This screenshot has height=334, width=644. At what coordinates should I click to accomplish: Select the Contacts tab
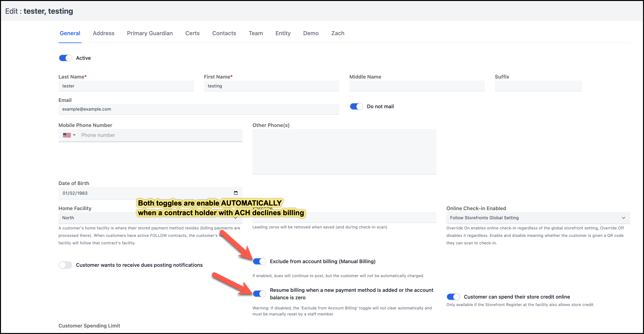(224, 33)
